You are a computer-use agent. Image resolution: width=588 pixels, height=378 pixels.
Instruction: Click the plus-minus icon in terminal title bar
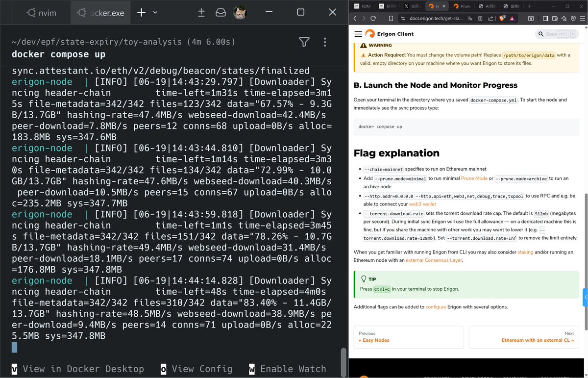tap(201, 13)
